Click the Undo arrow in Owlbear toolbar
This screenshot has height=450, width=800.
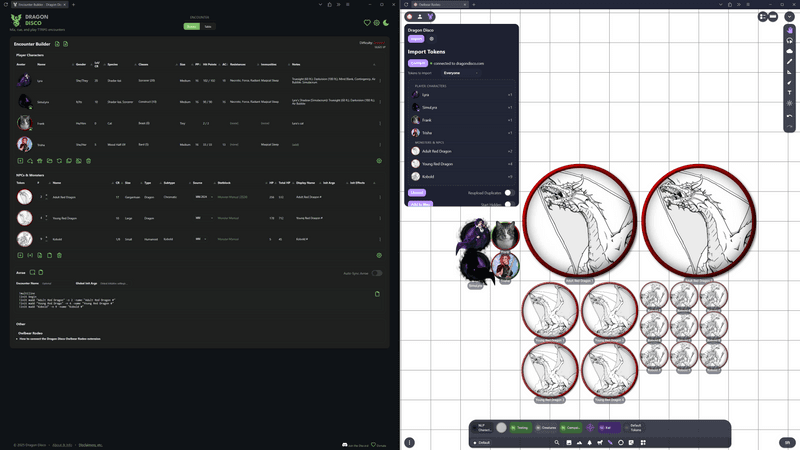click(789, 116)
